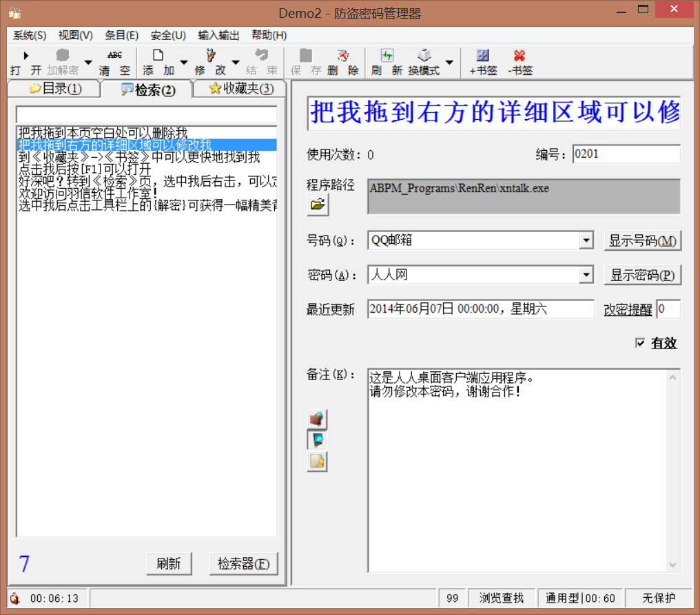The height and width of the screenshot is (615, 700).
Task: Click the large blue entry title field
Action: coord(494,112)
